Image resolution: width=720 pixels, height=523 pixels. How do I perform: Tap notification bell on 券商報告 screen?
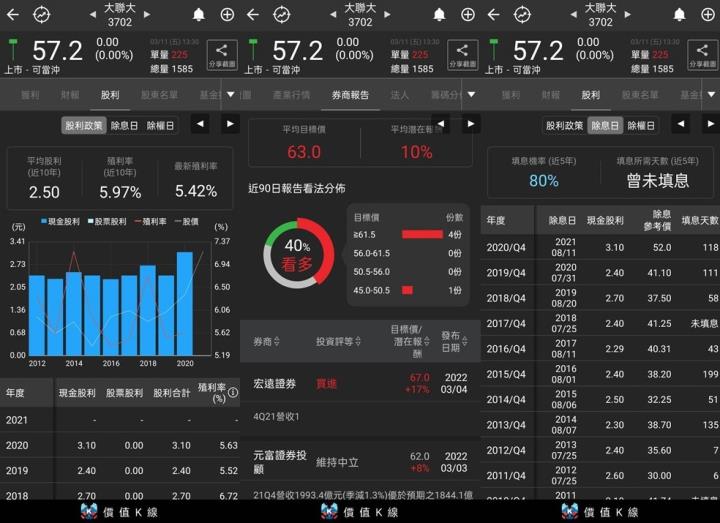tap(439, 15)
